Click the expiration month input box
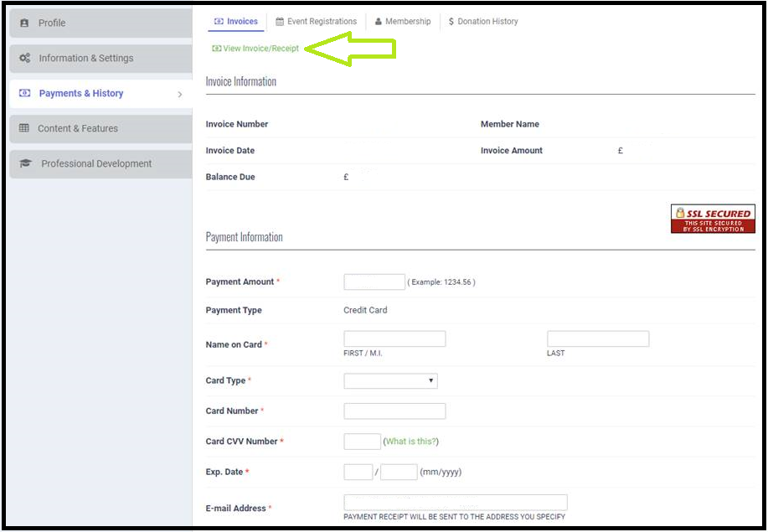This screenshot has width=768, height=532. [358, 472]
